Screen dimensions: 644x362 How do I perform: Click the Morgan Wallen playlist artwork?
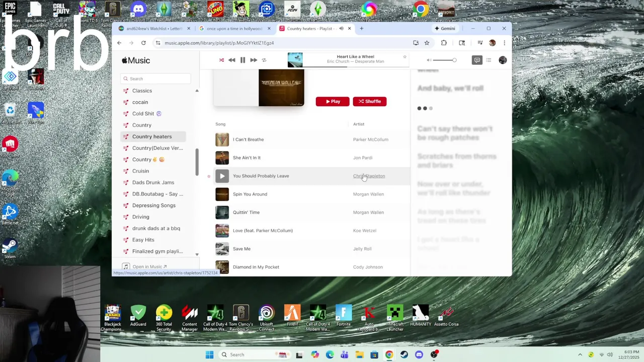pos(281,88)
